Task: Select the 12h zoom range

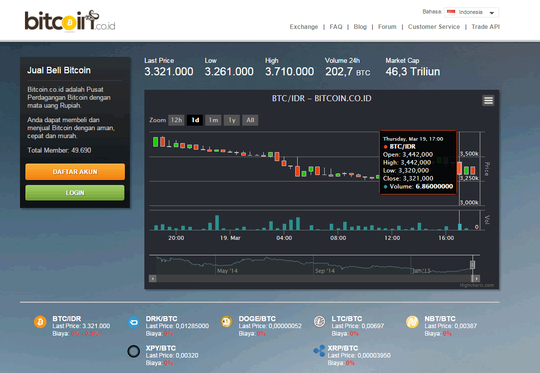Action: [x=176, y=120]
